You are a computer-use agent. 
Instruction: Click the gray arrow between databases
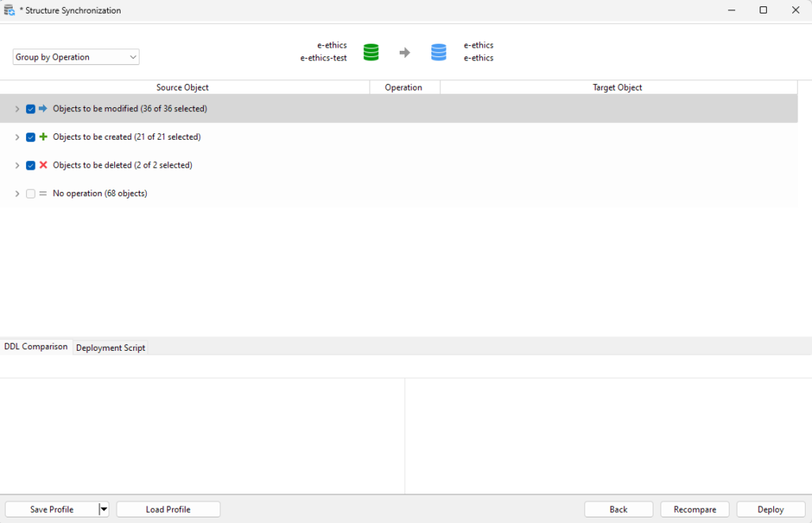click(404, 52)
